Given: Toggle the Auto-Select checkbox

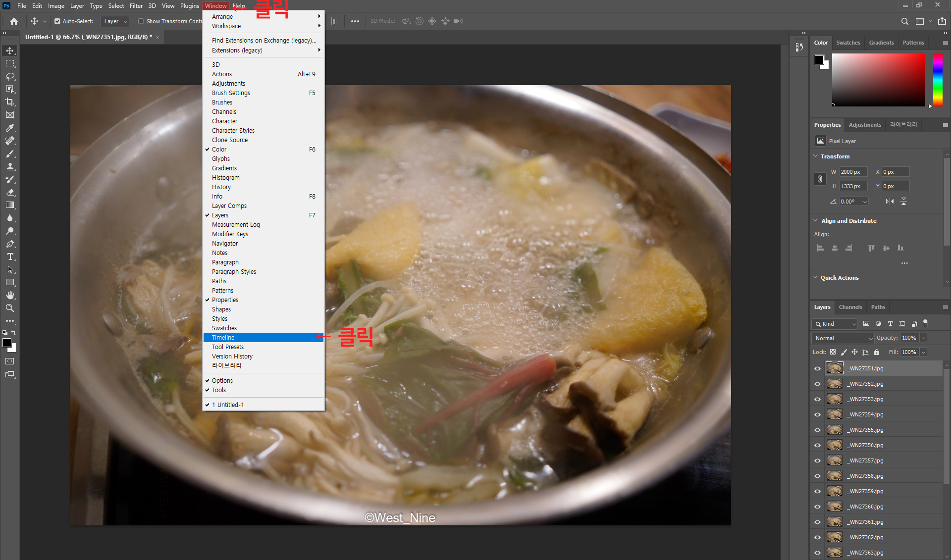Looking at the screenshot, I should coord(57,21).
